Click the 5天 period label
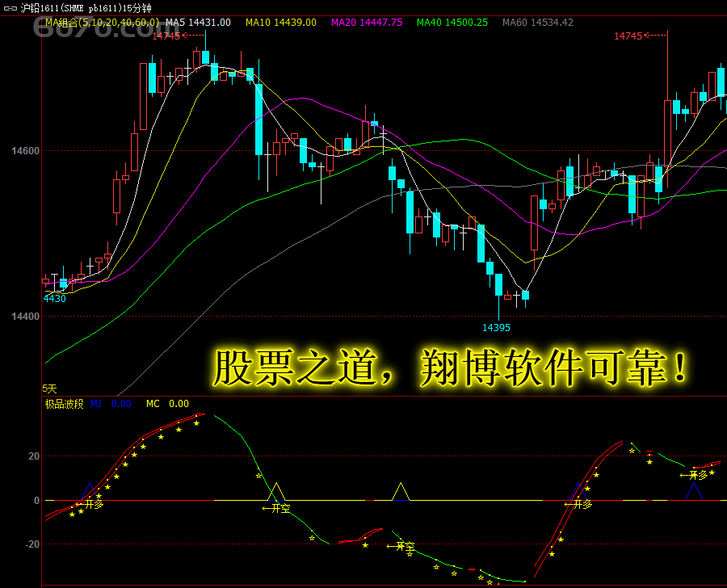Image resolution: width=727 pixels, height=588 pixels. point(49,388)
